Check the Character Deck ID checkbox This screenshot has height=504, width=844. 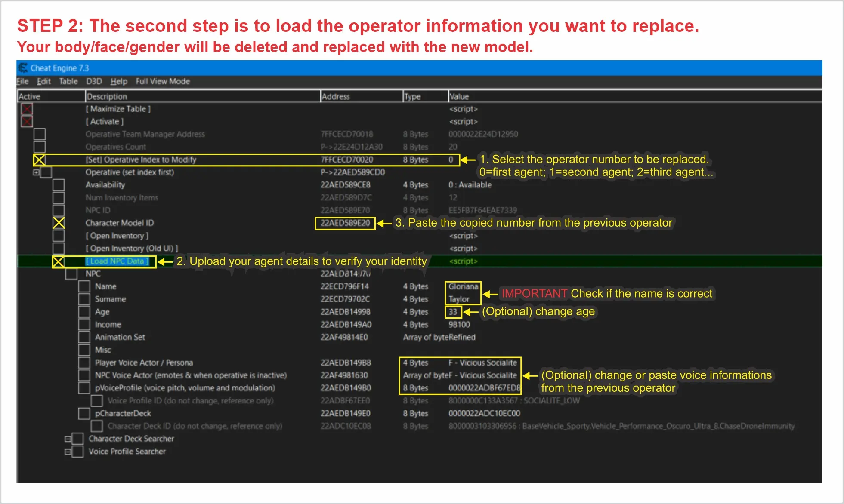tap(97, 426)
